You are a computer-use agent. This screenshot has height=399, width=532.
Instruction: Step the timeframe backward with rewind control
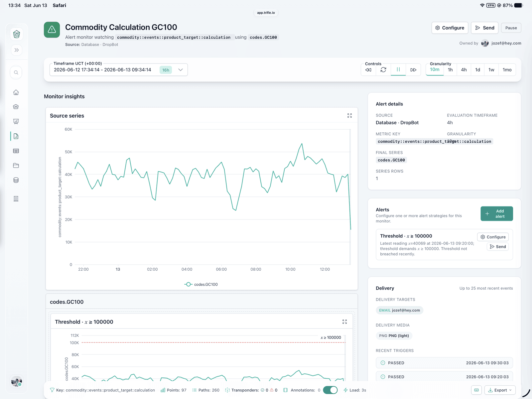click(x=368, y=70)
